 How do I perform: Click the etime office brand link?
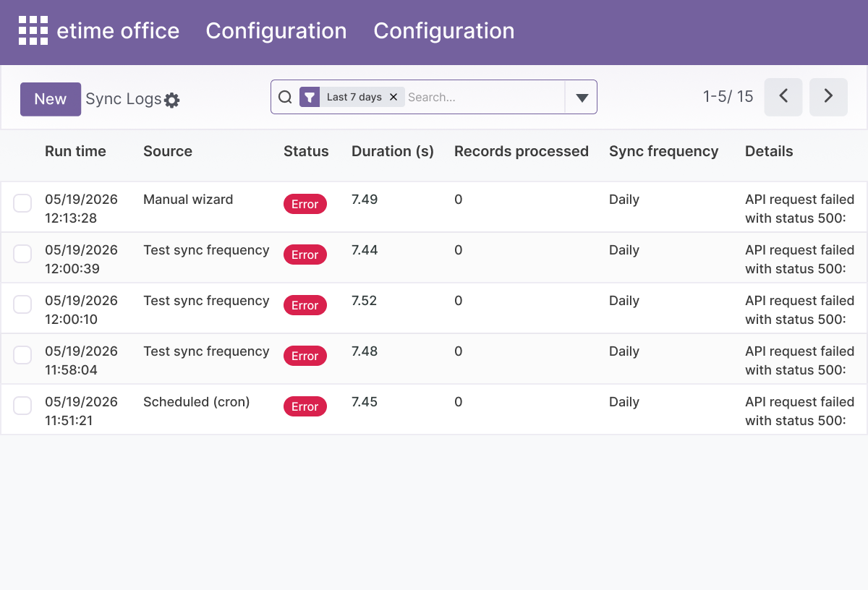[118, 31]
